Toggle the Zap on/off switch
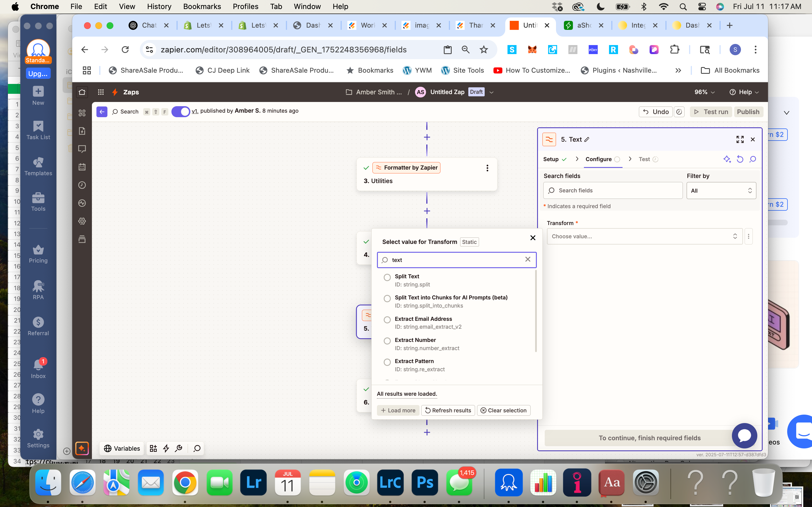 180,111
